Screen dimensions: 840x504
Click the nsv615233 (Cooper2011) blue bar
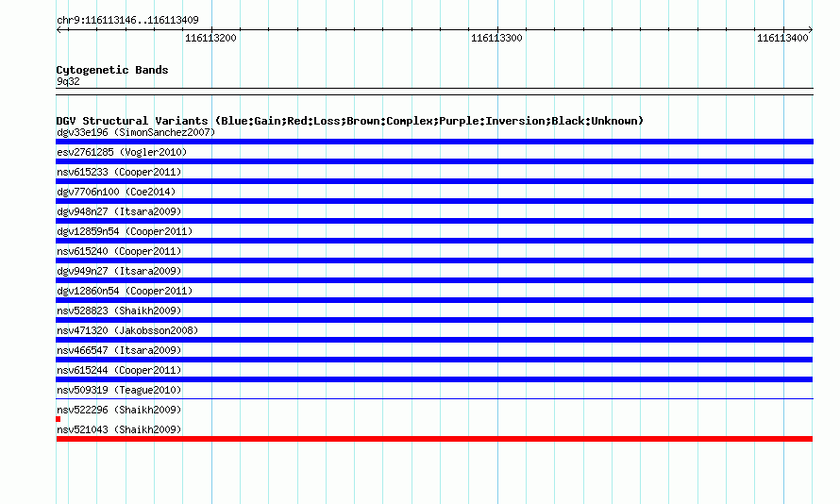434,181
